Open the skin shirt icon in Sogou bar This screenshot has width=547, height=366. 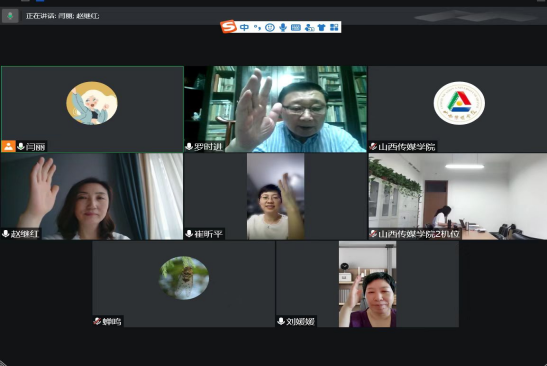tap(321, 27)
